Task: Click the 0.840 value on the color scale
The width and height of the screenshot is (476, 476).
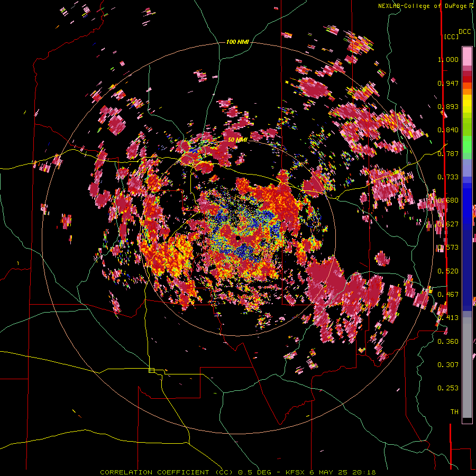Action: (x=448, y=130)
